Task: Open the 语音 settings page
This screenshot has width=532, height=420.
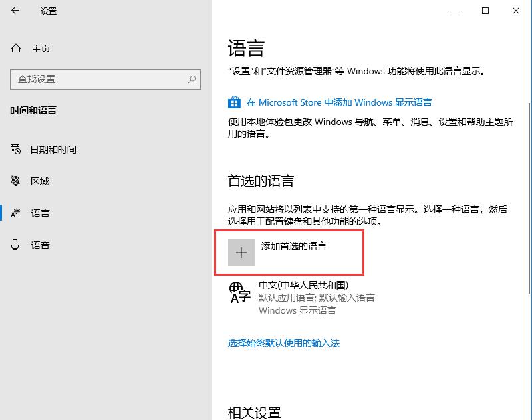Action: (40, 245)
